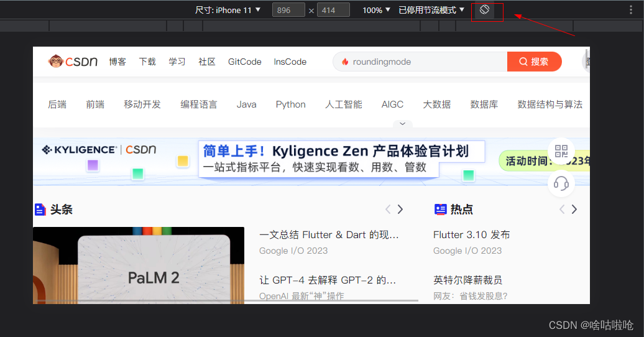Screen dimensions: 644x337
Task: Click the 网友：省钱发股息? subtitle
Action: tap(471, 296)
